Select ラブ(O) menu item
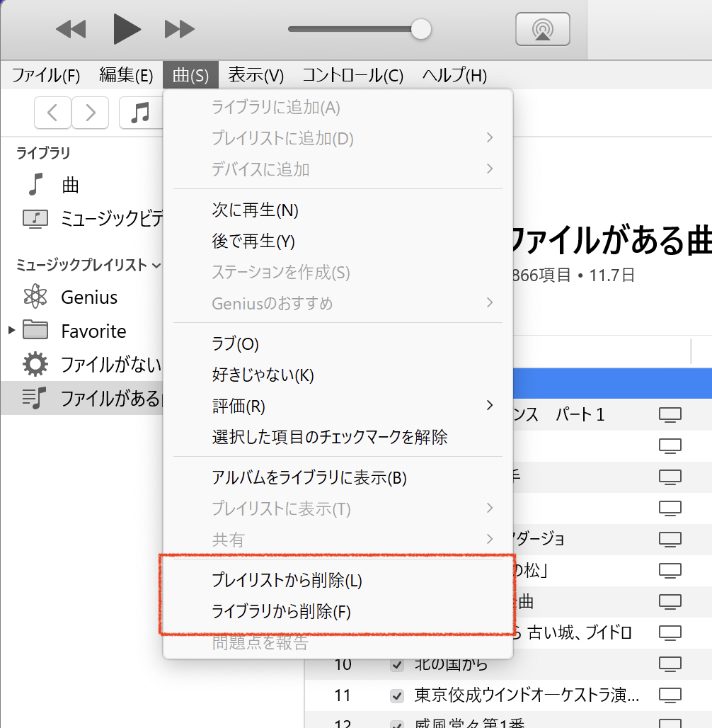 (x=338, y=344)
